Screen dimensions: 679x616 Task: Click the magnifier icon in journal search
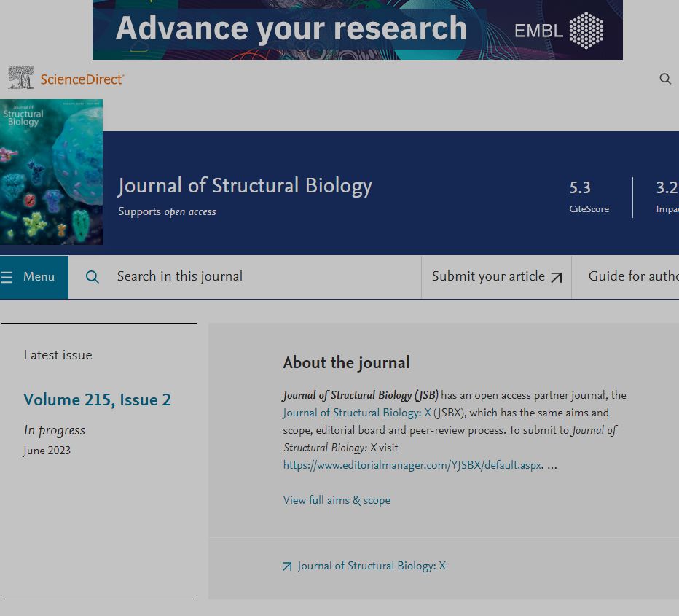pyautogui.click(x=93, y=277)
